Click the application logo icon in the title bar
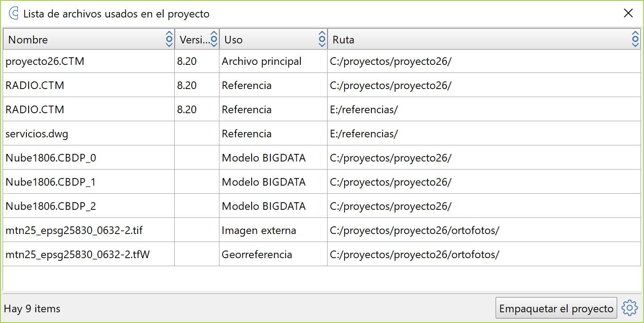The height and width of the screenshot is (323, 644). pos(13,13)
